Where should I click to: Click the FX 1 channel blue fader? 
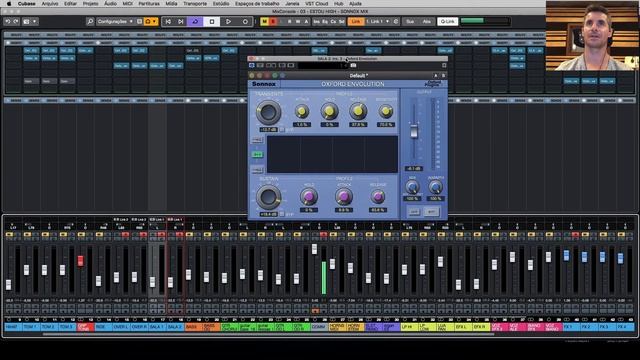(x=566, y=256)
